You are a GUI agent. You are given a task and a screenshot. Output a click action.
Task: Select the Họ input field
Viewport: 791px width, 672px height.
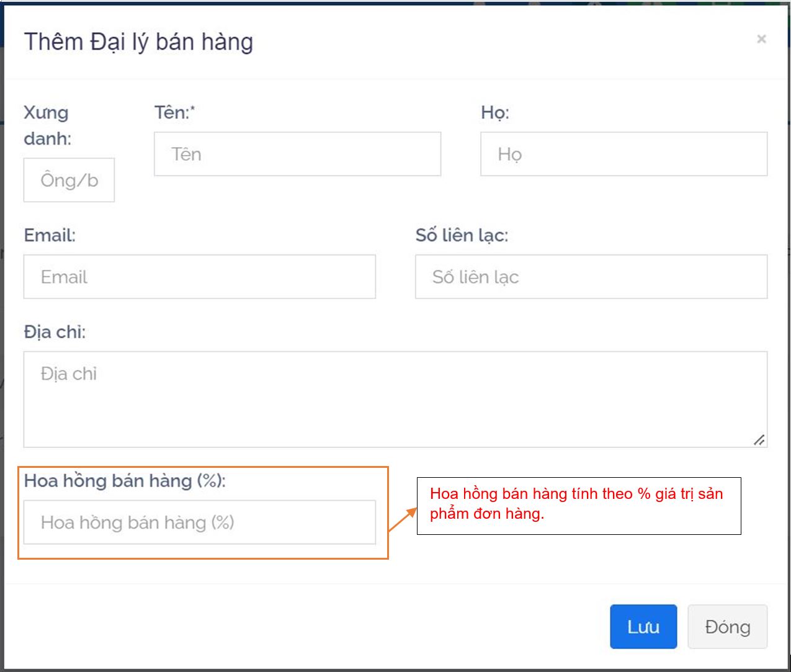pyautogui.click(x=623, y=154)
